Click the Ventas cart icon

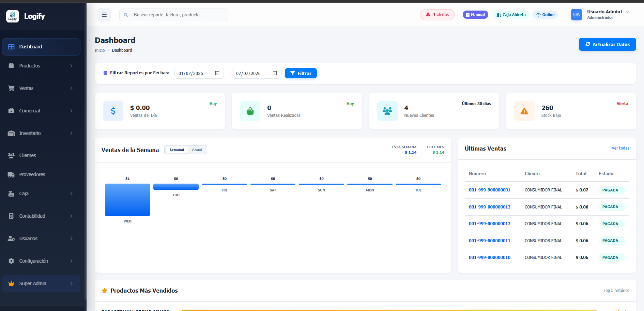pyautogui.click(x=11, y=88)
